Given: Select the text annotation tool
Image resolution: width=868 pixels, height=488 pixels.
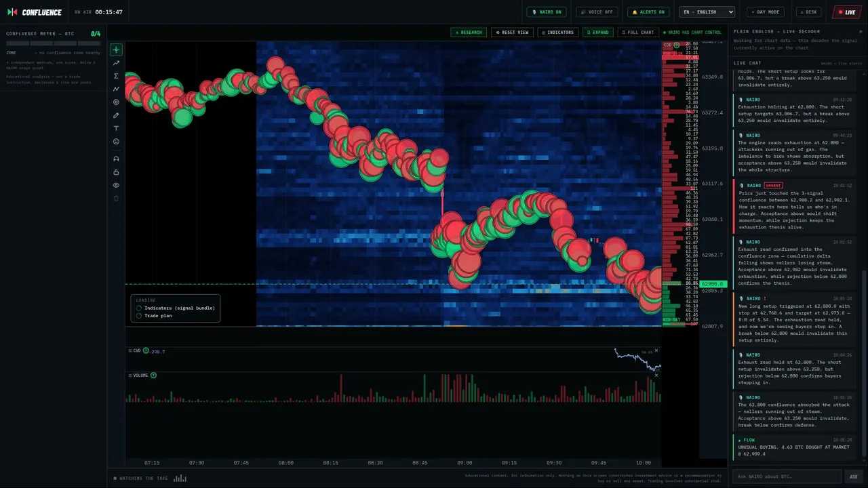Looking at the screenshot, I should 116,128.
